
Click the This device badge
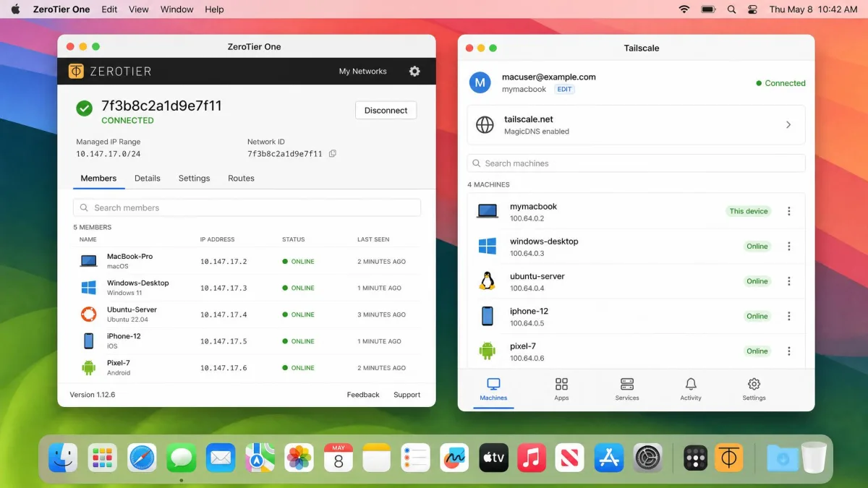(749, 211)
